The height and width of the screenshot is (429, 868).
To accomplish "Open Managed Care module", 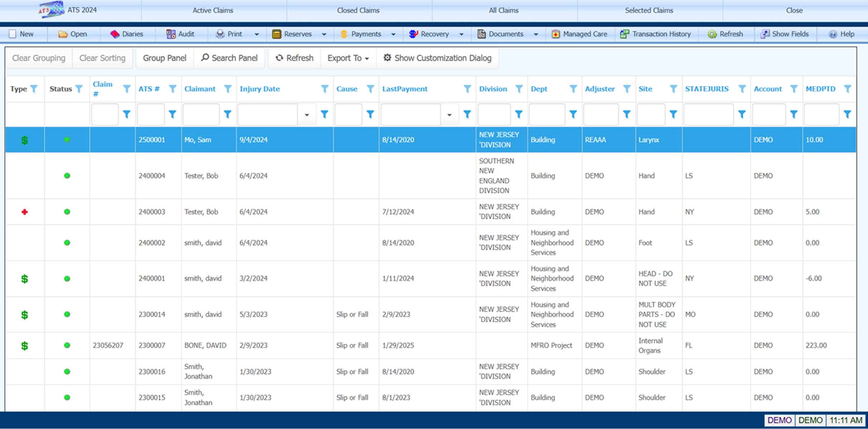I will click(x=579, y=34).
